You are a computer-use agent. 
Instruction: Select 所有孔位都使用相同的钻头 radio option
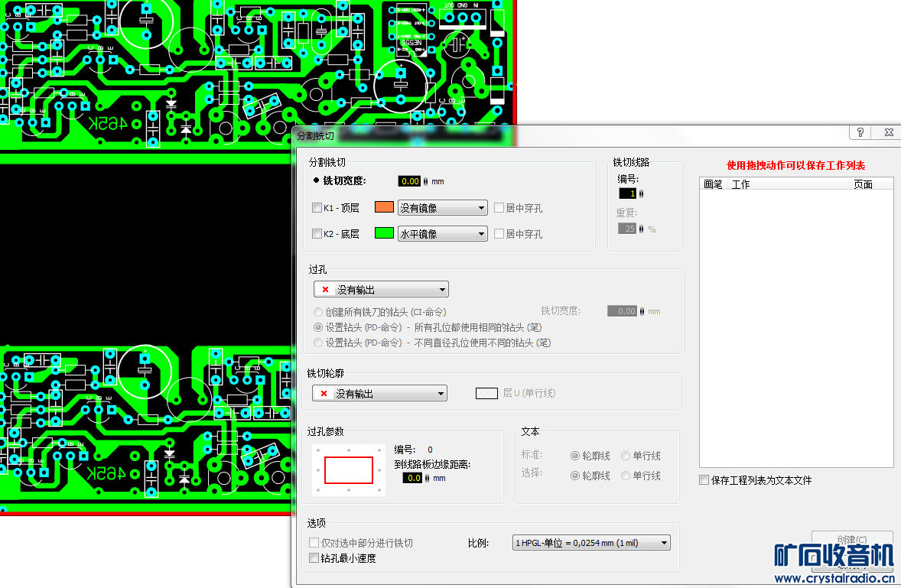point(317,327)
